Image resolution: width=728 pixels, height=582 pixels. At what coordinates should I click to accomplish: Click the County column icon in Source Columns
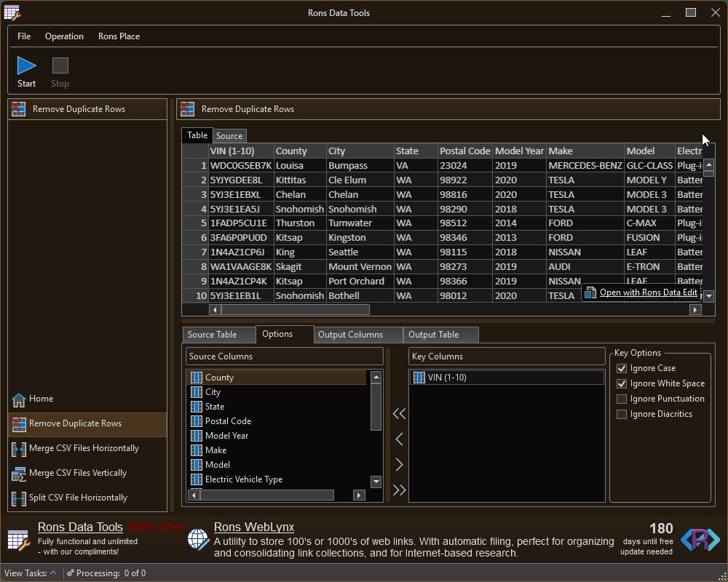tap(197, 378)
